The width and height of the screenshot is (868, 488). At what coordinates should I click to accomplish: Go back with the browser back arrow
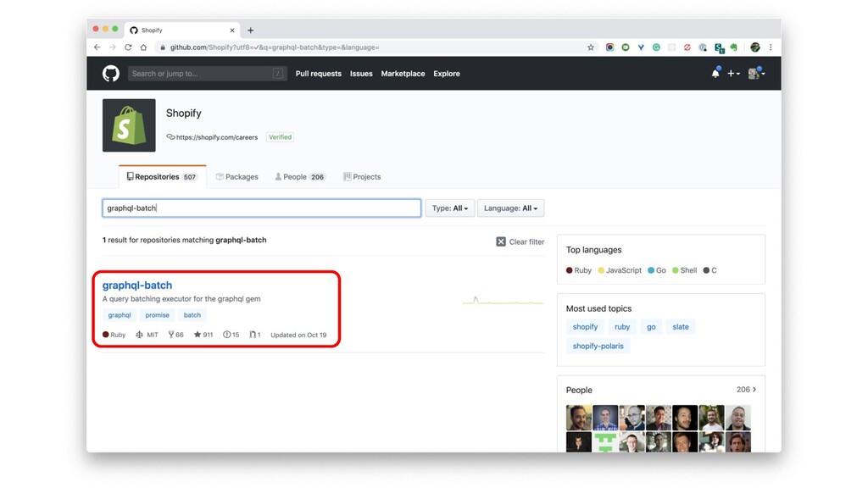[x=97, y=47]
